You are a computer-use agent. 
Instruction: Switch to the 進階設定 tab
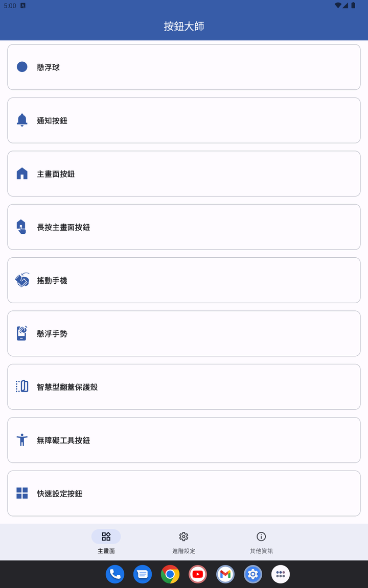pos(183,542)
